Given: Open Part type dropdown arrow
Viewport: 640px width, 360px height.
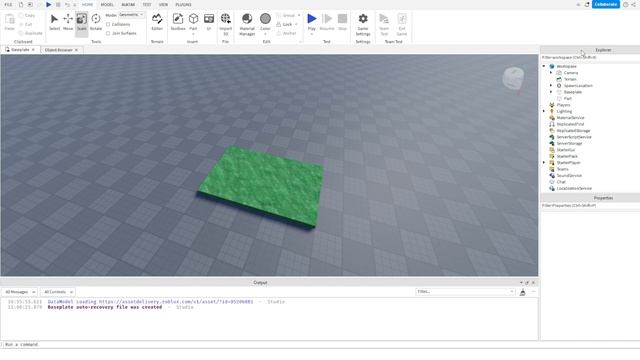Looking at the screenshot, I should point(193,34).
